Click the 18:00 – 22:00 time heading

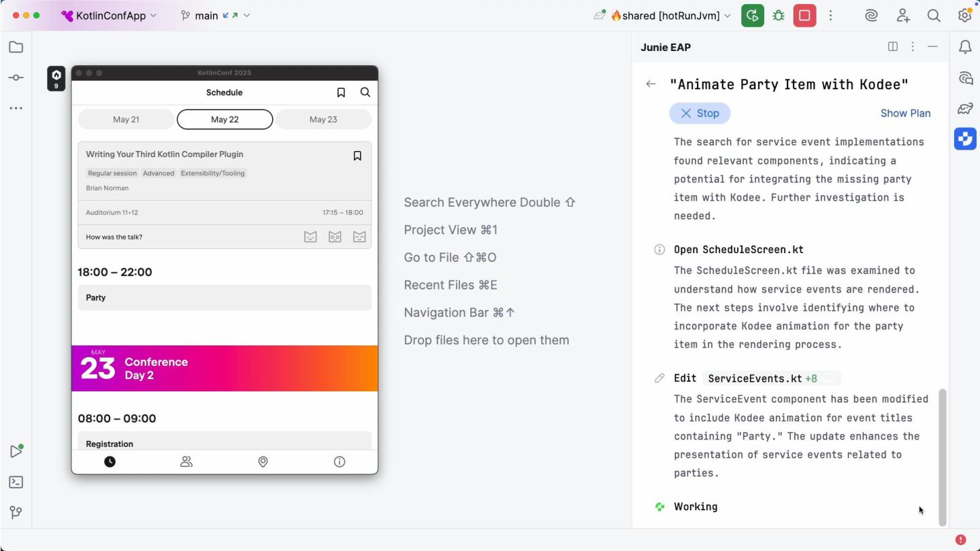point(115,272)
